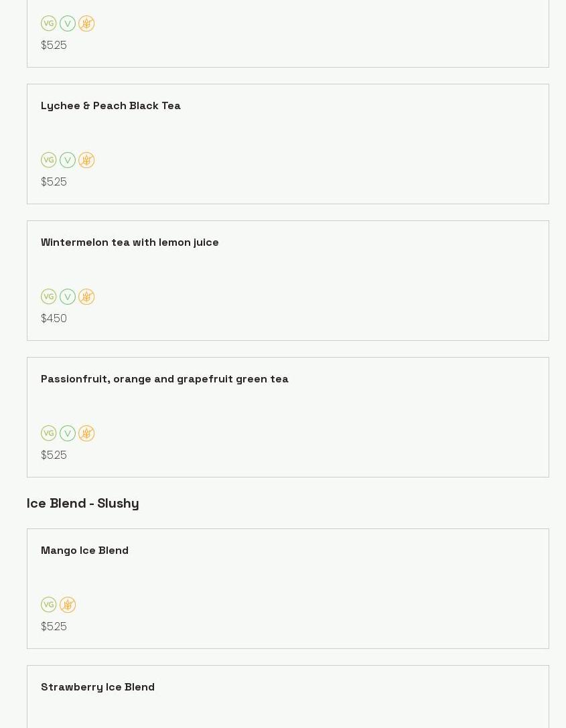Click the gluten-free wheat icon under Wintermelon tea
566x728 pixels.
(x=86, y=297)
